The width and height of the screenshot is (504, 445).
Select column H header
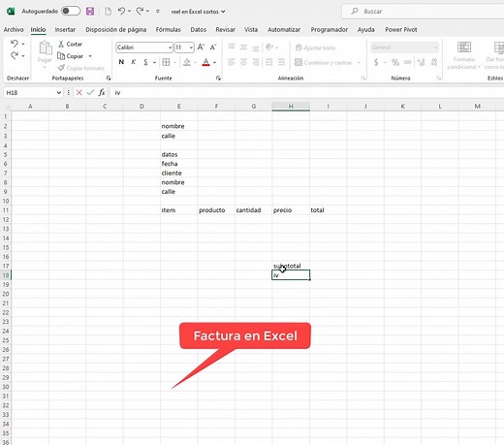coord(291,106)
